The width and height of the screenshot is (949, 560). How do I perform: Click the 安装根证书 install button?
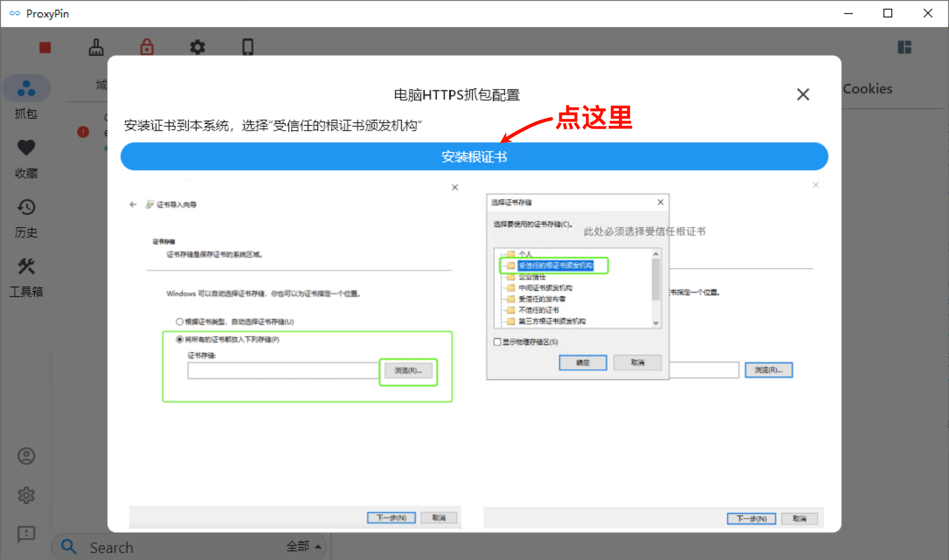pyautogui.click(x=474, y=156)
